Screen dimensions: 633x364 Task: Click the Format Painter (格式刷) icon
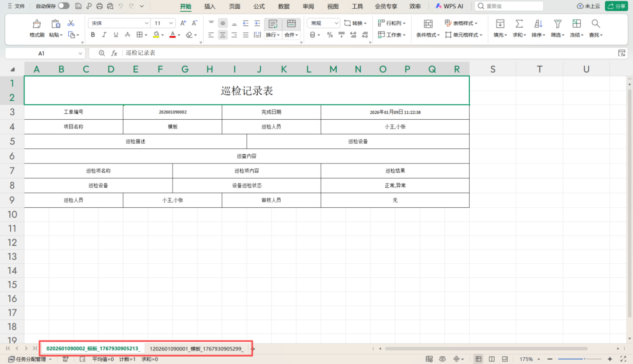(x=37, y=24)
